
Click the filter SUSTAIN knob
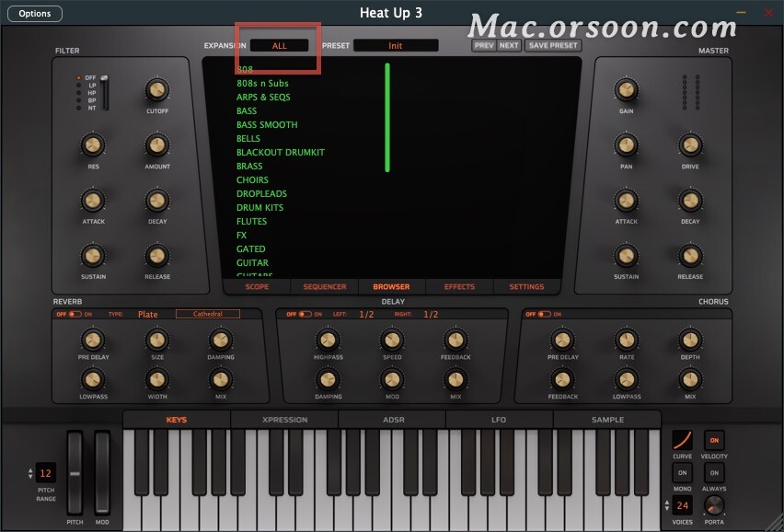point(93,256)
